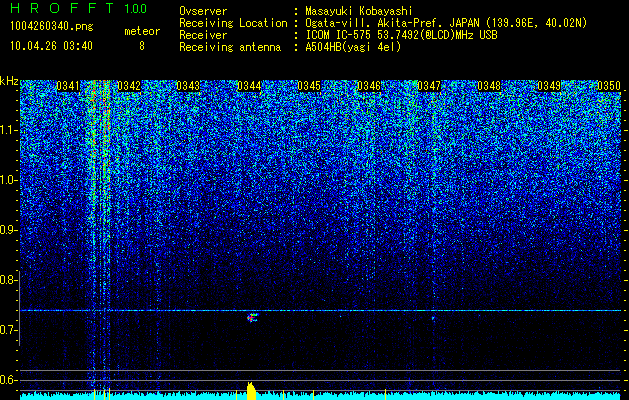Click the 0350 time marker
The image size is (629, 400).
(609, 86)
